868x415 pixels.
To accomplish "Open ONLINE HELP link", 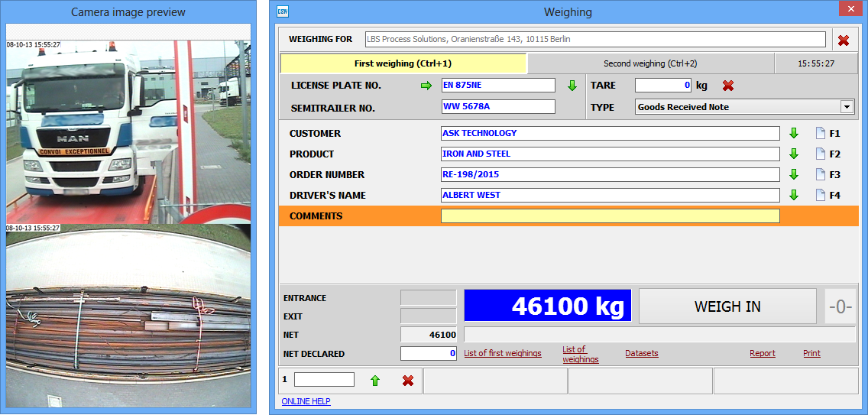I will (x=306, y=401).
